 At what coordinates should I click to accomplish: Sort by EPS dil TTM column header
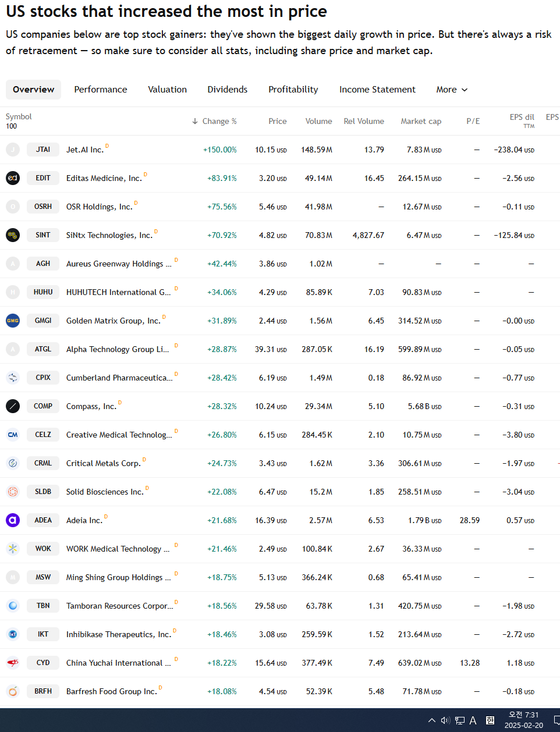pos(522,120)
